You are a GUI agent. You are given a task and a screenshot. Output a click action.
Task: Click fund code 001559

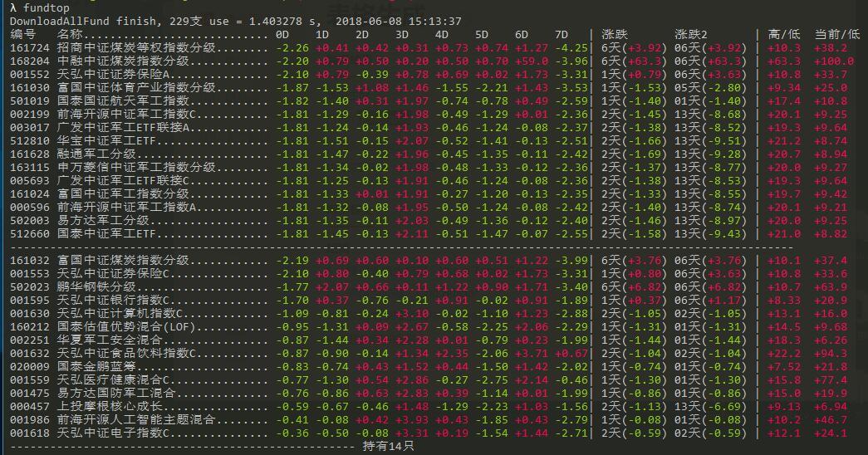tap(30, 380)
